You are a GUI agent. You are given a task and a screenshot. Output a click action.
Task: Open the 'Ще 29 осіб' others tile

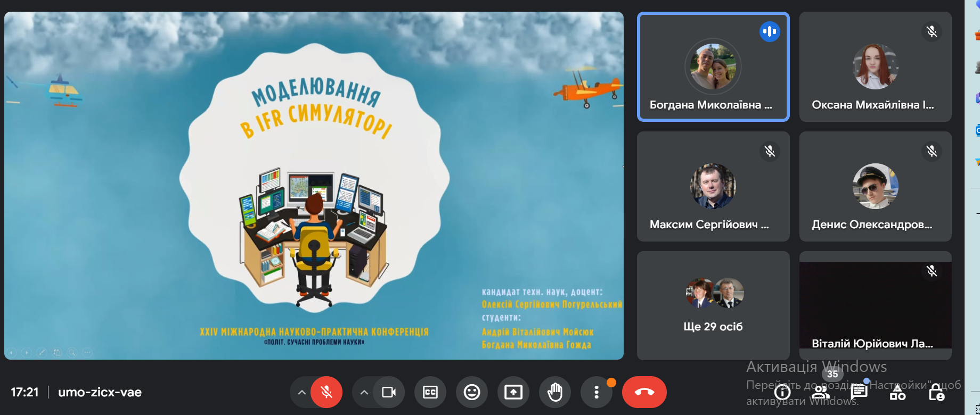[713, 305]
